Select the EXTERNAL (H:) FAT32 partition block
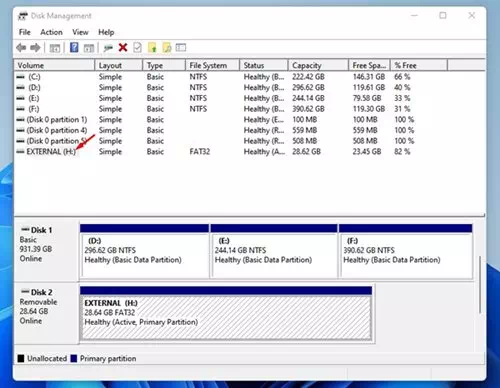Image resolution: width=500 pixels, height=388 pixels. (x=226, y=313)
